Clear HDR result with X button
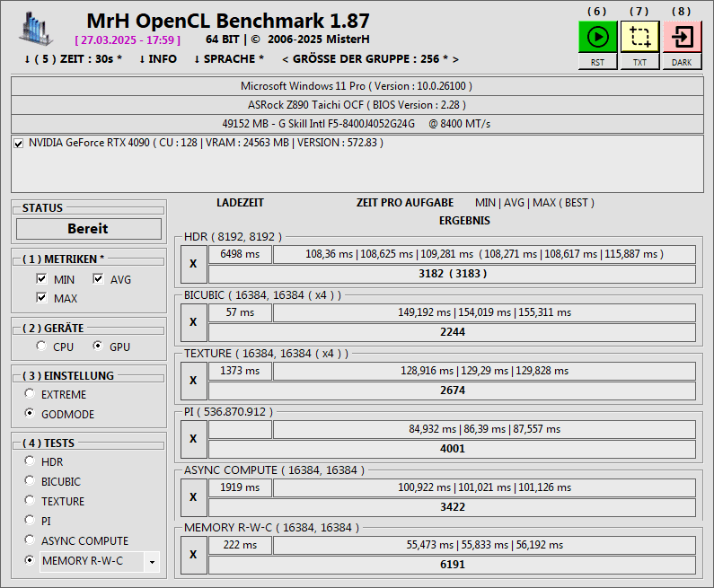The image size is (714, 588). point(193,264)
